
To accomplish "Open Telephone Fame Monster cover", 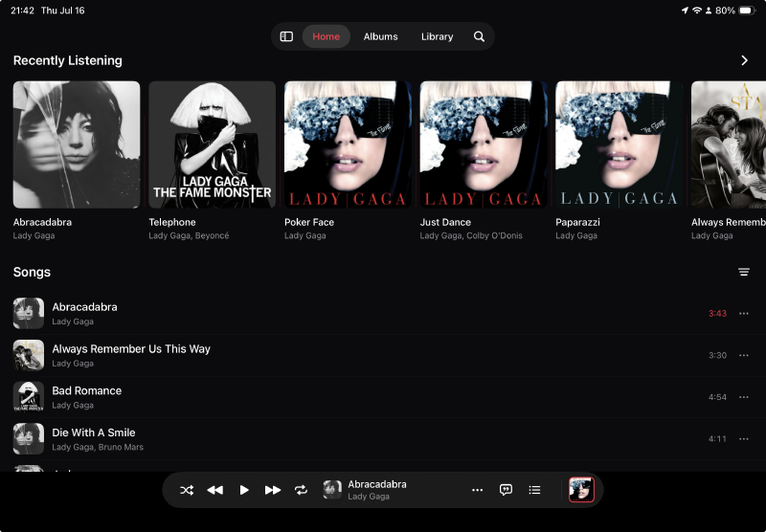I will point(212,144).
